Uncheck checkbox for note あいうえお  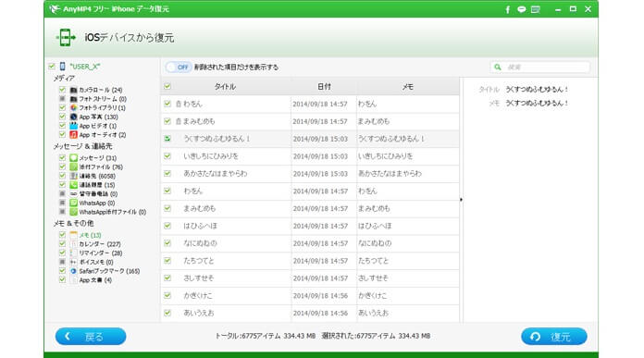[167, 313]
